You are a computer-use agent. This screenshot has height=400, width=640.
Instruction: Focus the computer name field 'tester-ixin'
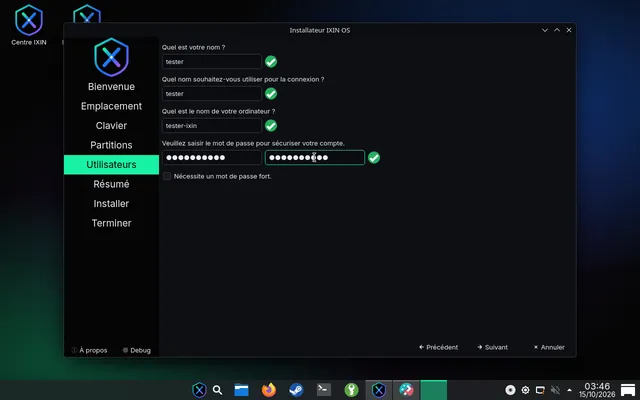coord(212,126)
